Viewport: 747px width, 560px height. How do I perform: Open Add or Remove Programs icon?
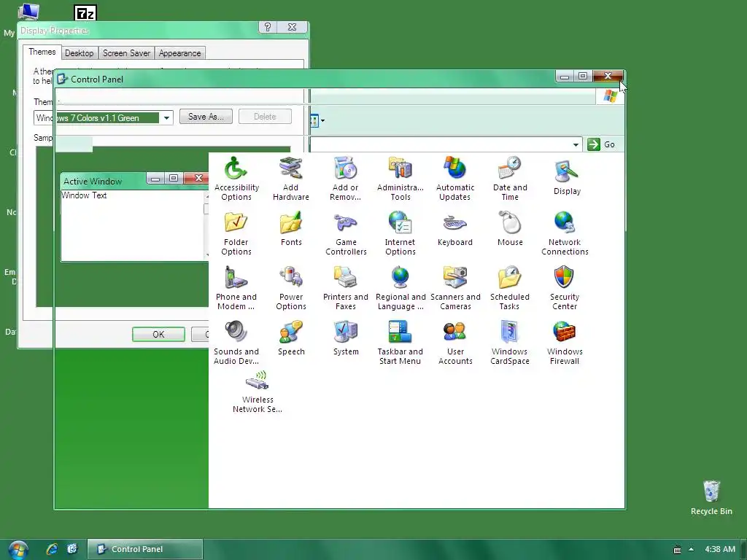coord(345,179)
